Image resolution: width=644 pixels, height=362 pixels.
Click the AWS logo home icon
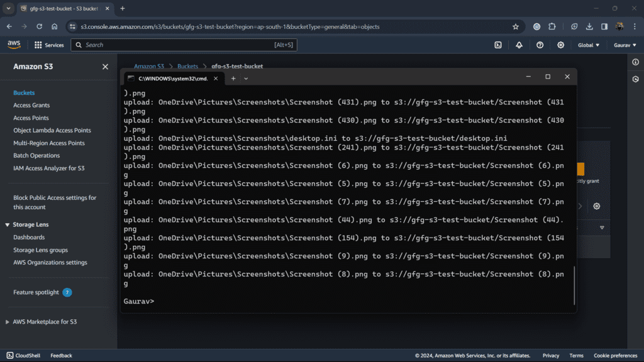[x=14, y=45]
